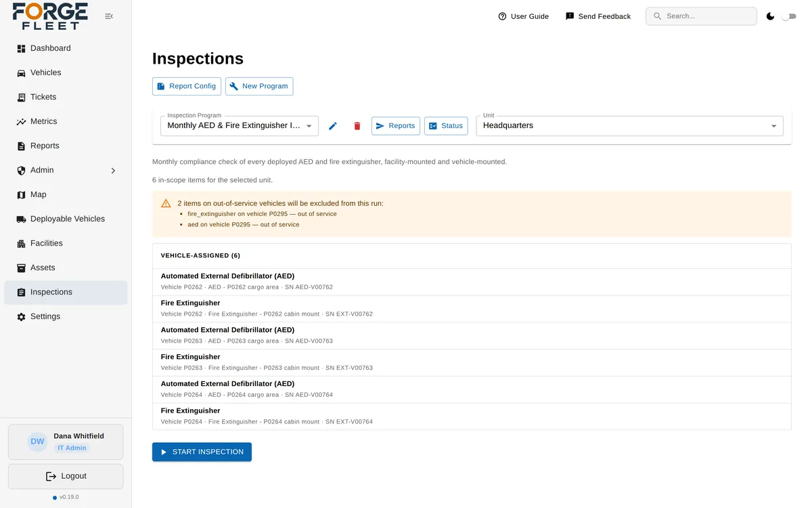Click the Inspections clipboard icon

coord(21,293)
